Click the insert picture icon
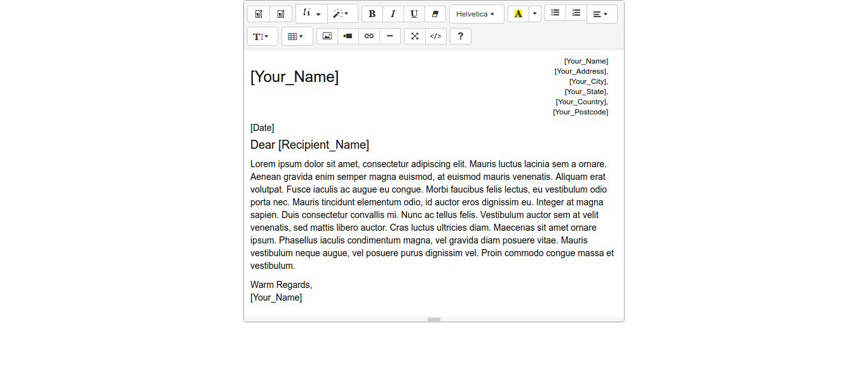 [x=327, y=36]
